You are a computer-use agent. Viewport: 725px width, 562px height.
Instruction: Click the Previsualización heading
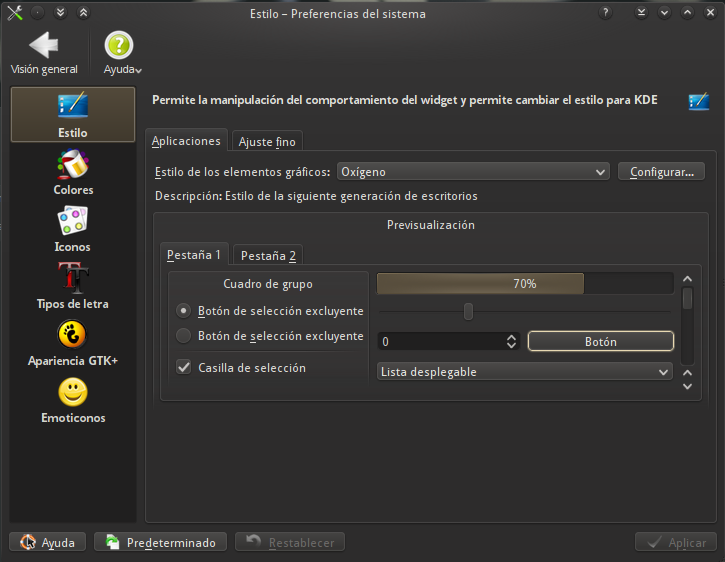[x=430, y=225]
